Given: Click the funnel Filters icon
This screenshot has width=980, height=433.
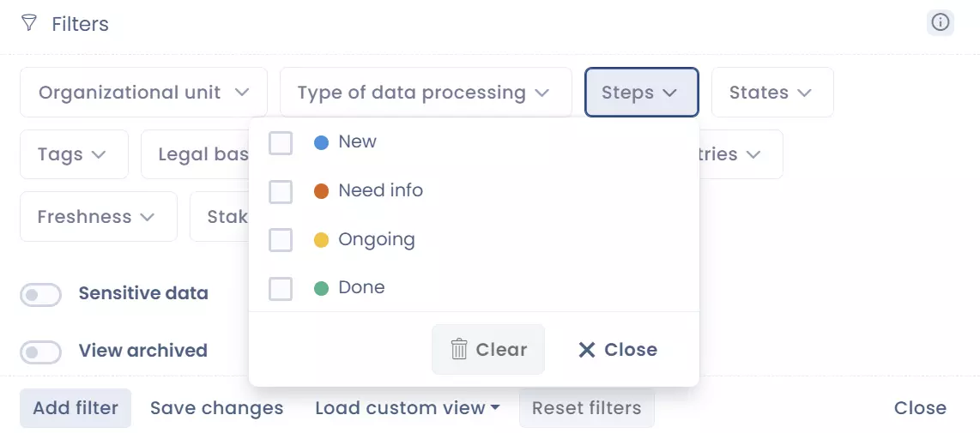Looking at the screenshot, I should [x=29, y=23].
